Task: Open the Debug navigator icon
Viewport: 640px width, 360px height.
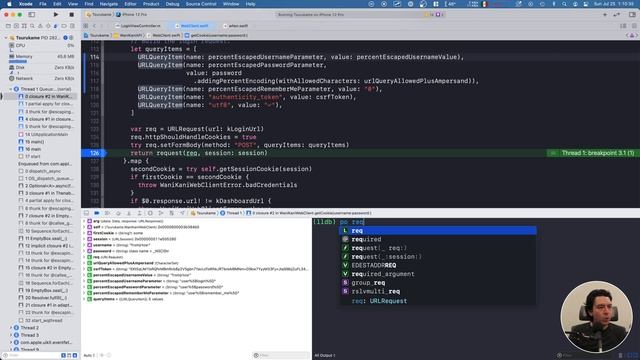Action: pyautogui.click(x=56, y=26)
